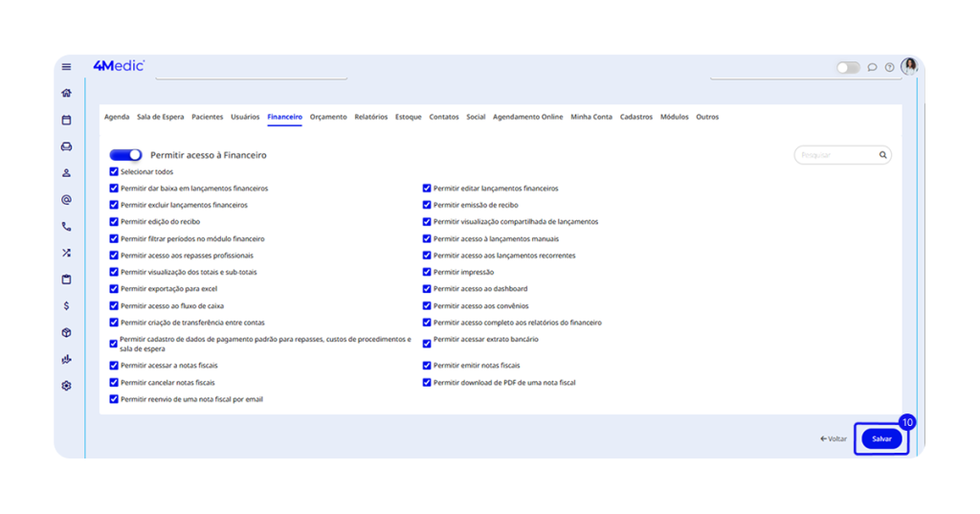Open the chat bubble icon in header

pyautogui.click(x=872, y=68)
